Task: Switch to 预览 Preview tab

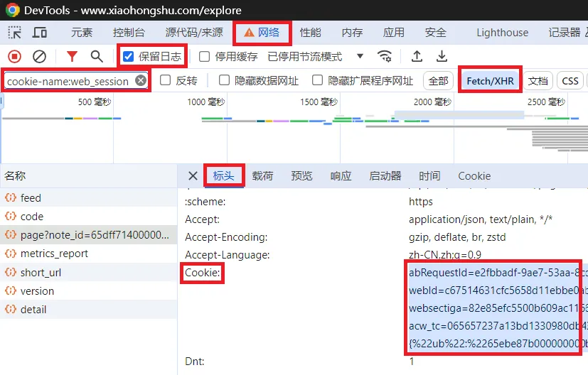Action: pos(302,175)
